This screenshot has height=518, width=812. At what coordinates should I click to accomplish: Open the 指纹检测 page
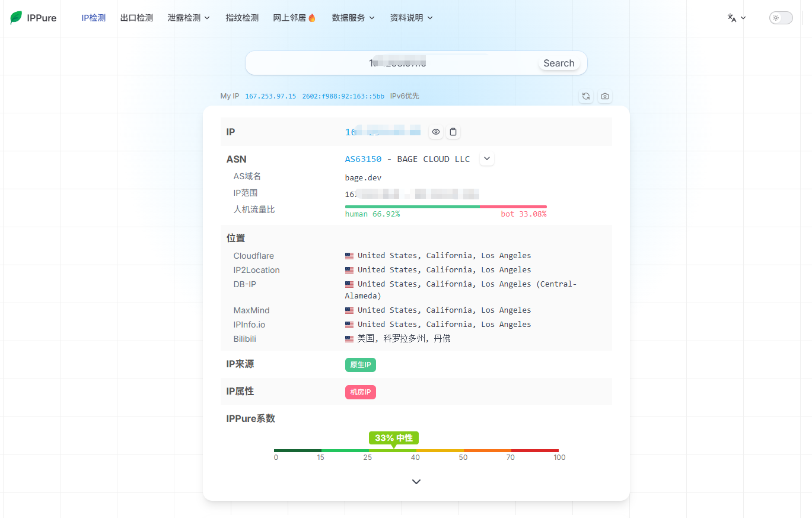(242, 18)
